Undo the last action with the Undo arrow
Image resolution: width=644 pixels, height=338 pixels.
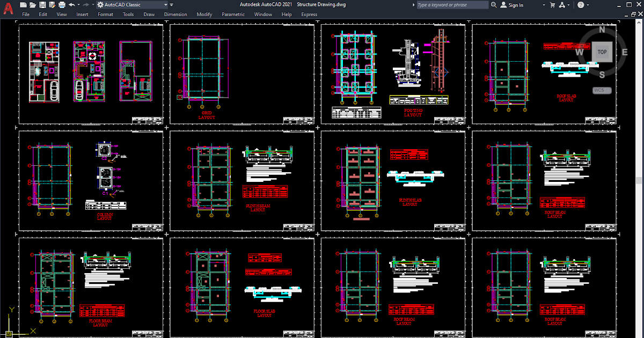click(72, 4)
